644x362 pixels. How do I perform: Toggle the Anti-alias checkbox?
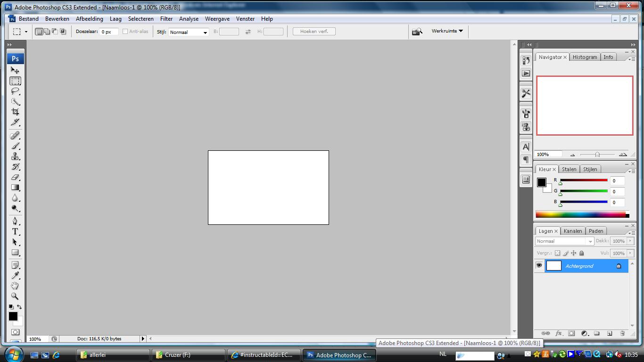click(125, 32)
